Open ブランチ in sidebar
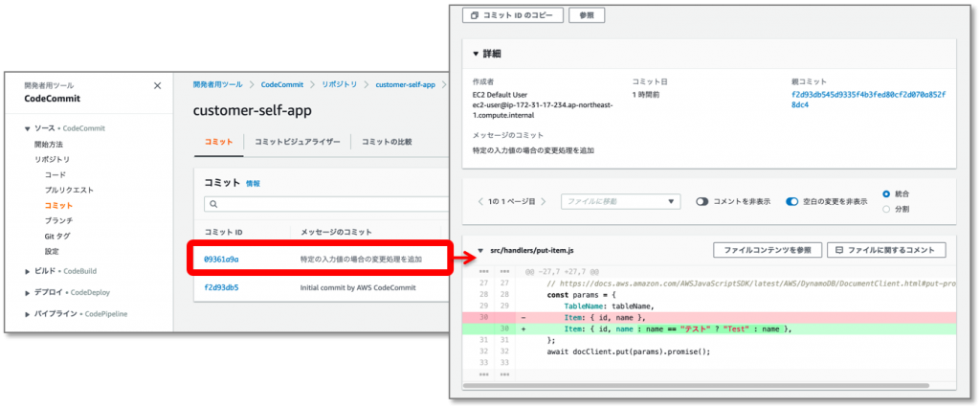This screenshot has width=980, height=408. click(58, 220)
